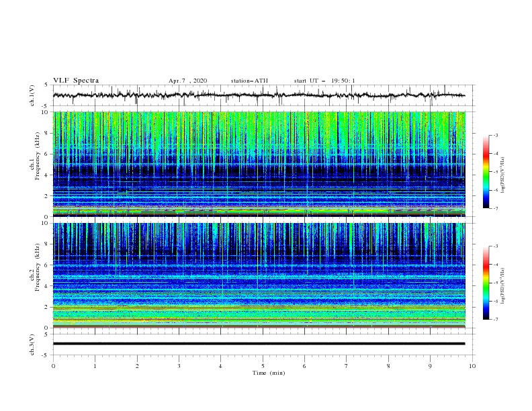
Task: Click the "5" tick label on time axis
Action: (263, 366)
